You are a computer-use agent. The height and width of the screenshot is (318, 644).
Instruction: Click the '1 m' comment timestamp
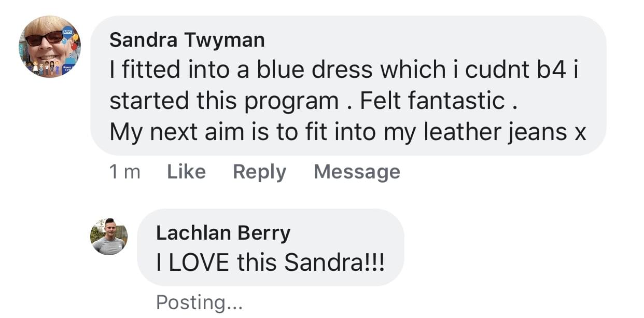125,172
